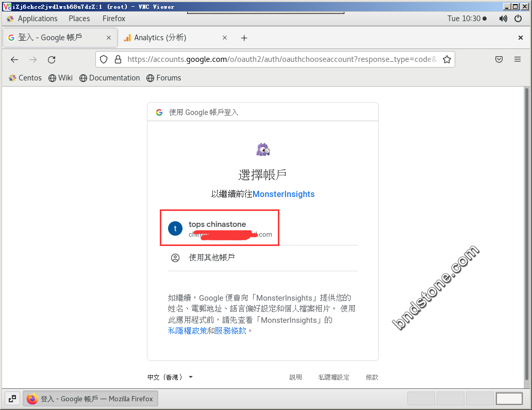Screen dimensions: 532x410
Task: Go back using the browser back arrow
Action: coord(14,60)
